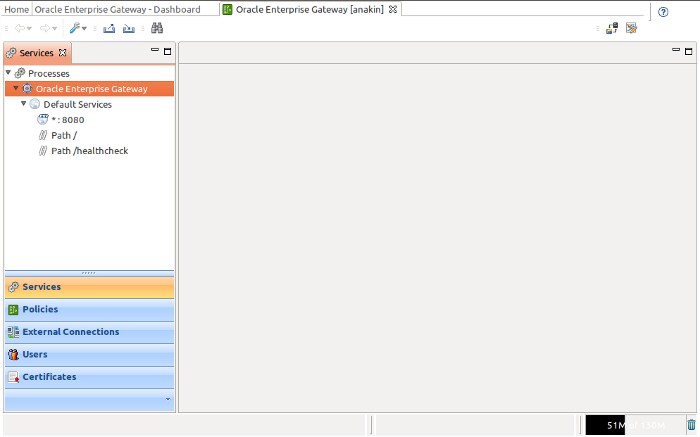Select the Services view tab at top
The width and height of the screenshot is (700, 437).
36,53
